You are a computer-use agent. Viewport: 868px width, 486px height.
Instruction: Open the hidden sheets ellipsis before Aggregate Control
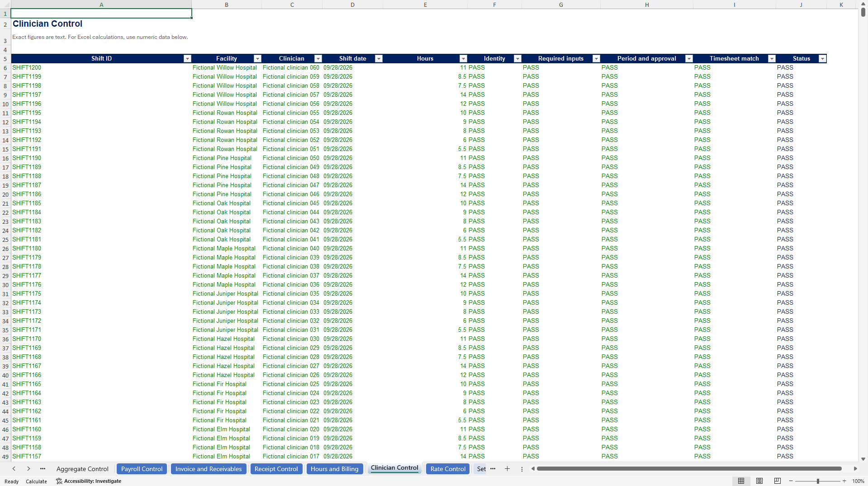click(x=43, y=469)
